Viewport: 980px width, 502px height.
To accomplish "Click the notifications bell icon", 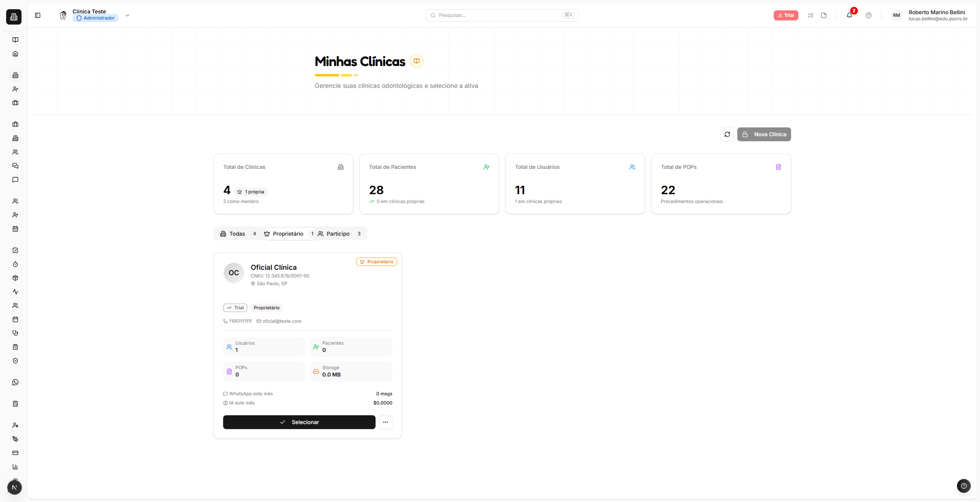I will click(x=849, y=15).
